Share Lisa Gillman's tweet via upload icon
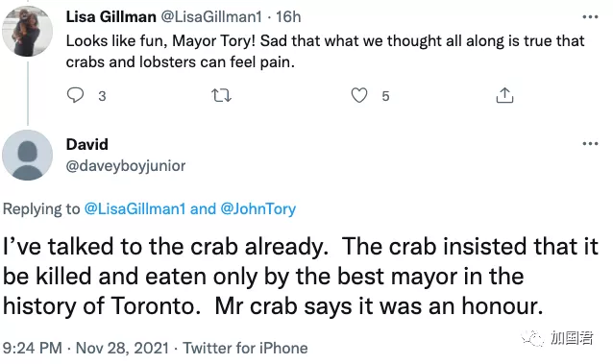 pyautogui.click(x=504, y=95)
